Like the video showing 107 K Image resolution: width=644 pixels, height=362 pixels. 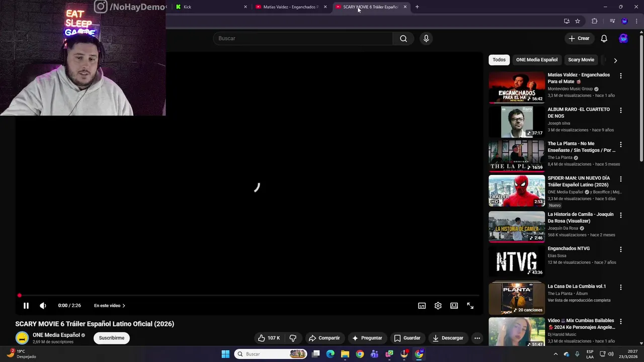coord(269,338)
